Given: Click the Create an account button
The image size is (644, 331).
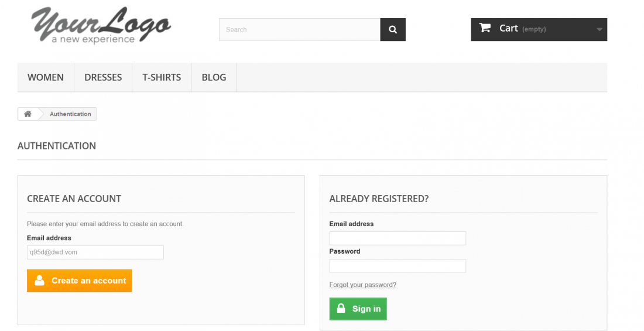Looking at the screenshot, I should [79, 281].
